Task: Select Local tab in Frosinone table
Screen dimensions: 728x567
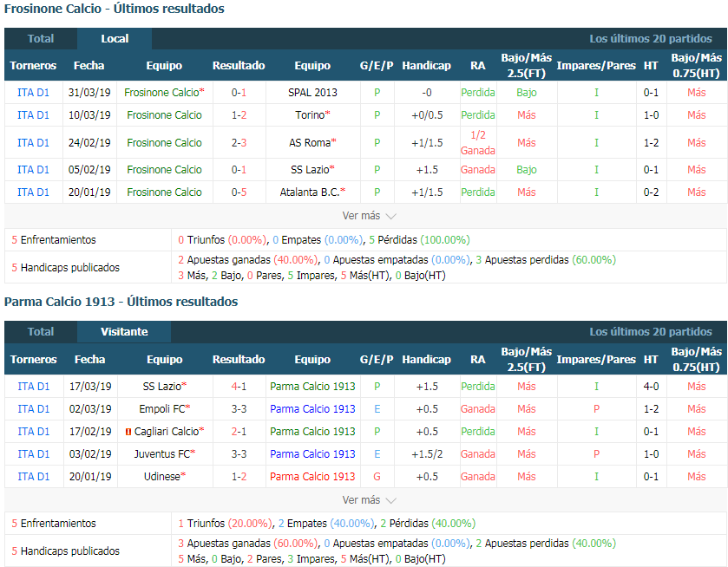Action: click(115, 38)
